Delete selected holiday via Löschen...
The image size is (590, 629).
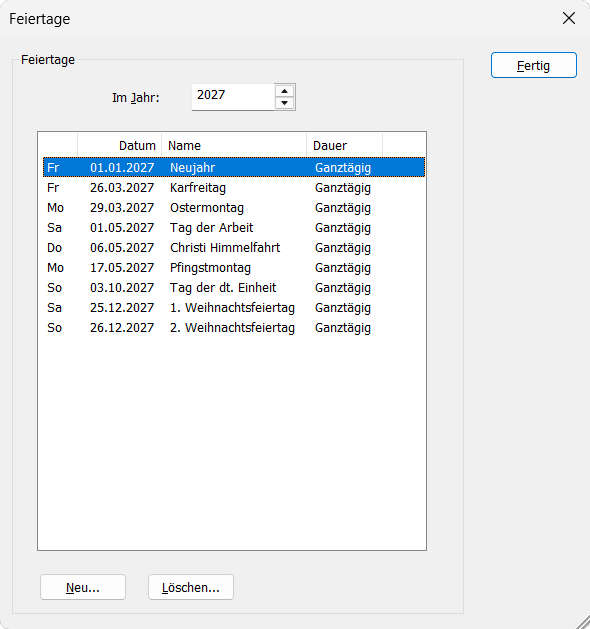point(191,587)
